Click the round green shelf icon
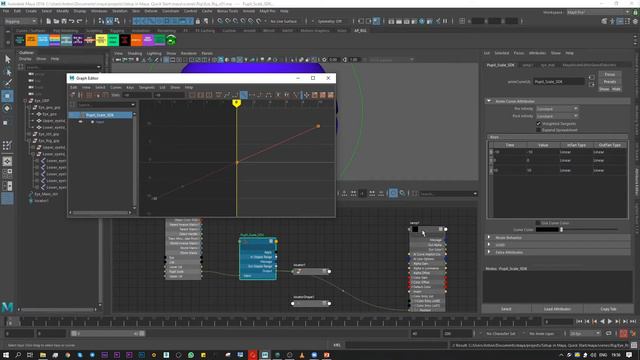Image resolution: width=640 pixels, height=360 pixels. [171, 40]
